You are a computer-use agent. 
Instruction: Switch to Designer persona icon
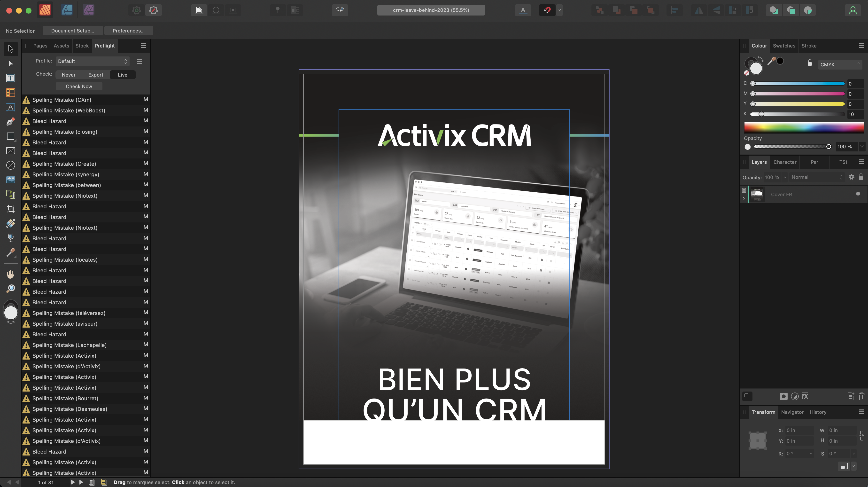coord(67,10)
